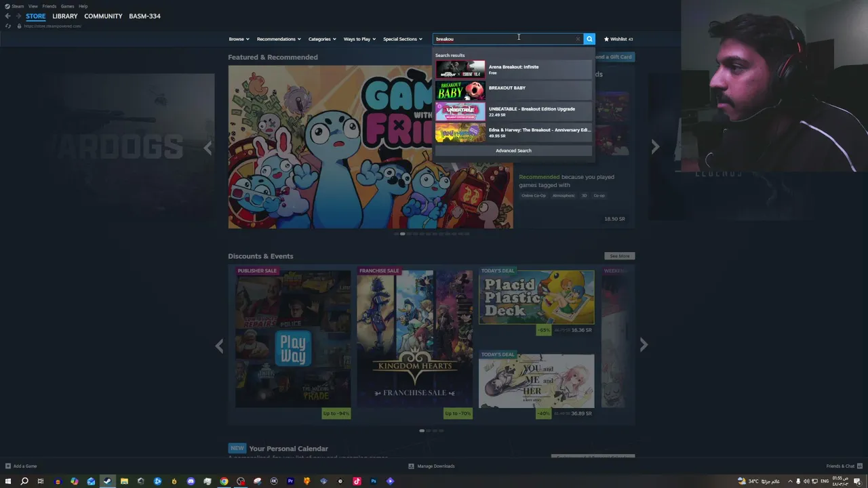
Task: Switch to the STORE tab
Action: coord(36,16)
